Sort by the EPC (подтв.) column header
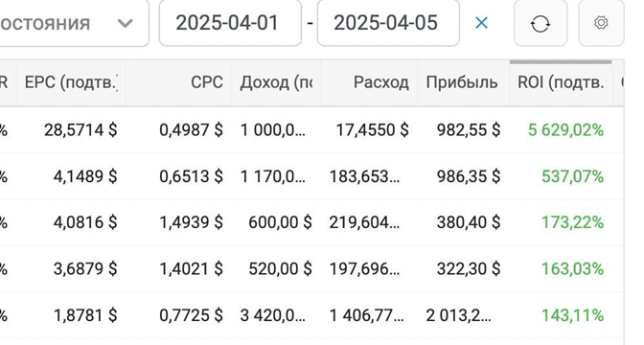The image size is (644, 345). click(x=71, y=82)
